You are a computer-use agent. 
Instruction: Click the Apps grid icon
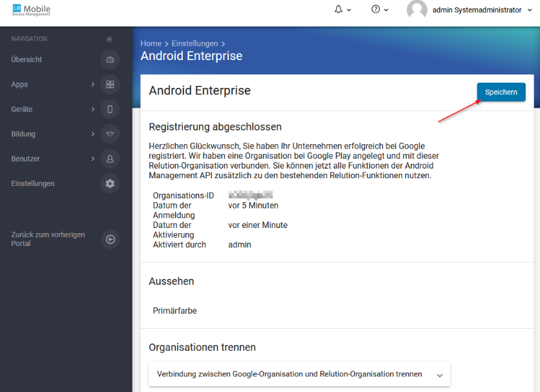110,85
